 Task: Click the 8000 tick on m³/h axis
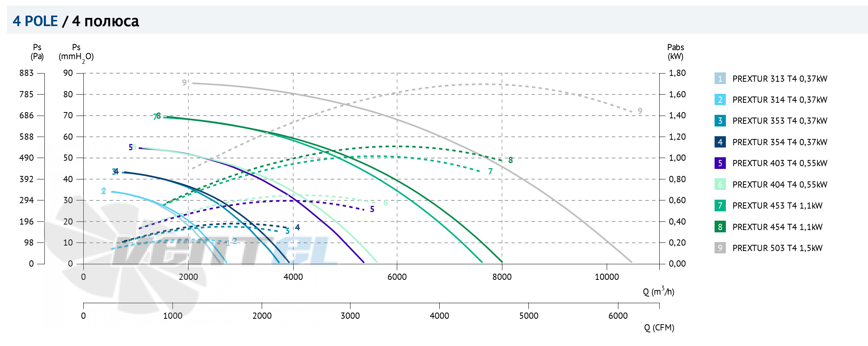click(502, 277)
